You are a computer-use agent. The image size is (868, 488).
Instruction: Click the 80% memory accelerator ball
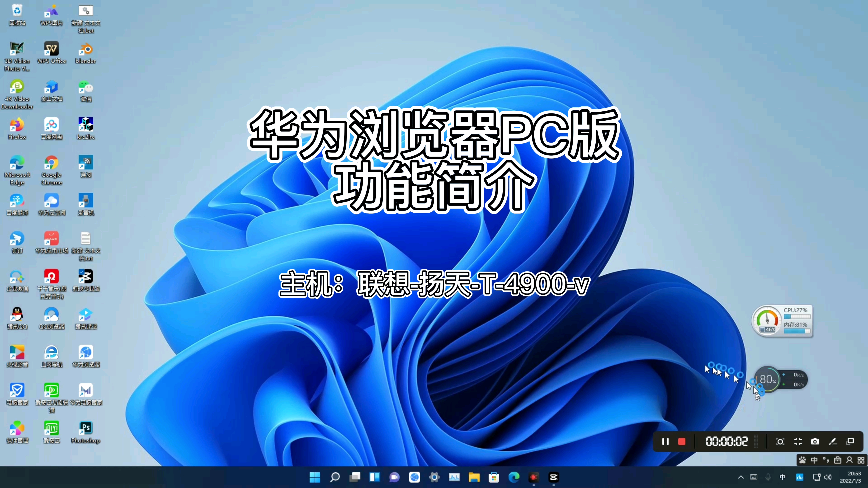(x=768, y=379)
